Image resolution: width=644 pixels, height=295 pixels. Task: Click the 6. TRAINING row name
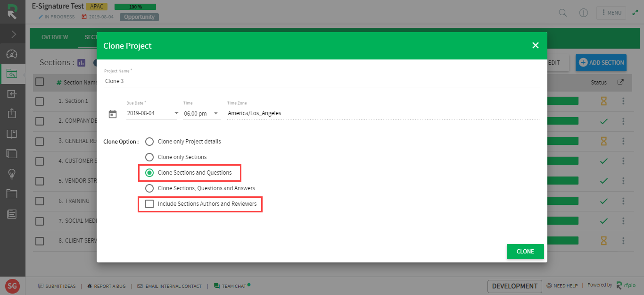[74, 201]
